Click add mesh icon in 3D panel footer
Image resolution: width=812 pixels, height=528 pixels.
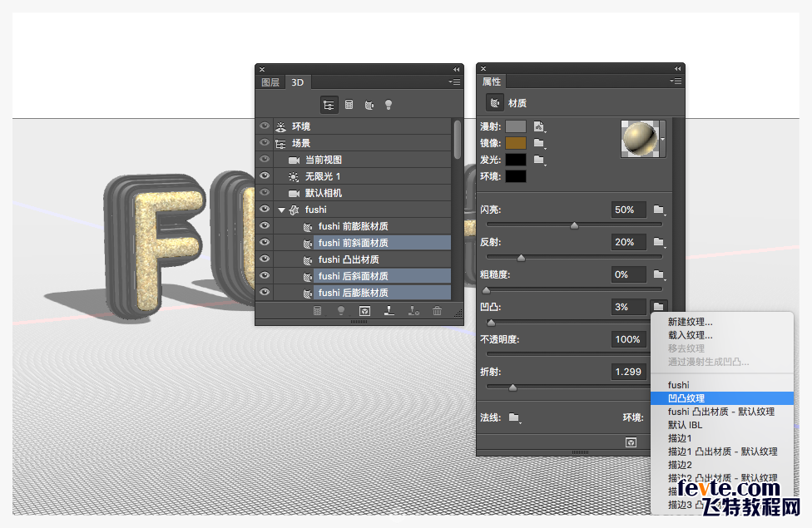318,311
